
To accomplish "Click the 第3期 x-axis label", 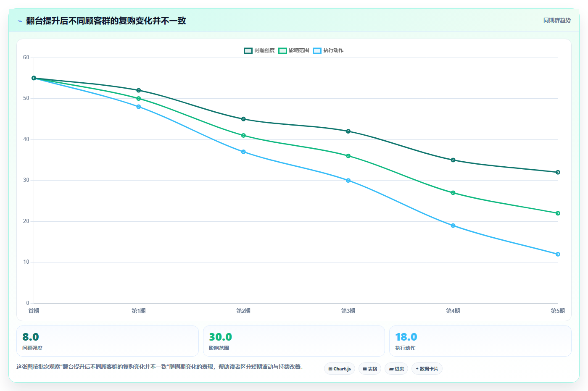I will 348,311.
